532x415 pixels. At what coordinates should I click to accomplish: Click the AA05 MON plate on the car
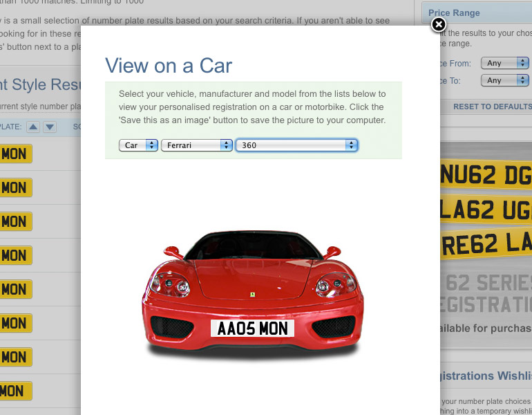(252, 329)
